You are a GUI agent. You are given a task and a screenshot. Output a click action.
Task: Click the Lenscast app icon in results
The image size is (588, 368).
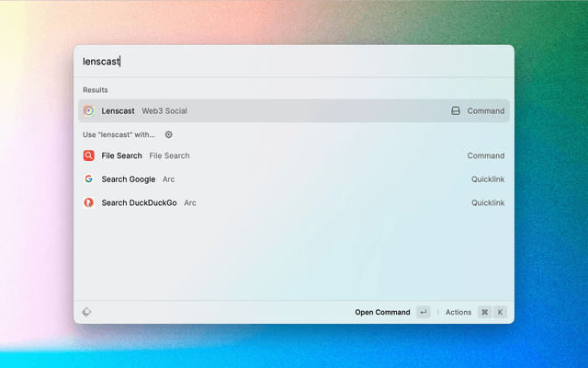88,110
